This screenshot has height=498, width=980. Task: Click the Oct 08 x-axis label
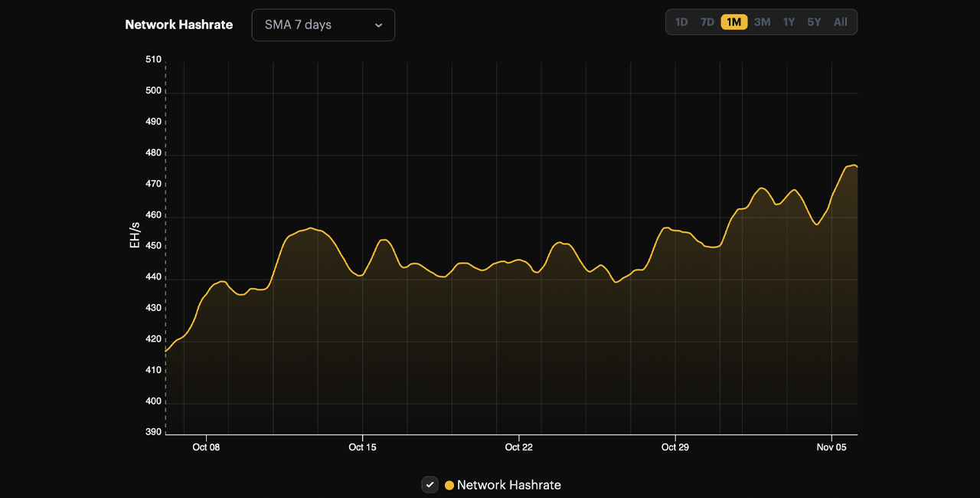click(x=206, y=447)
